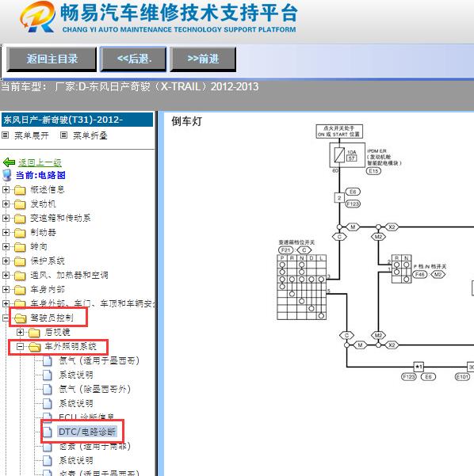Click the 东风日产-新奇骏(T31)-2012- header bar
The height and width of the screenshot is (476, 474).
coord(77,120)
